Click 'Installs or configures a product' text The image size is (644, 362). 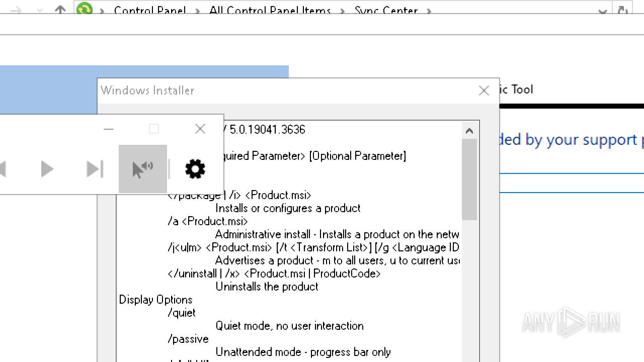pyautogui.click(x=288, y=208)
